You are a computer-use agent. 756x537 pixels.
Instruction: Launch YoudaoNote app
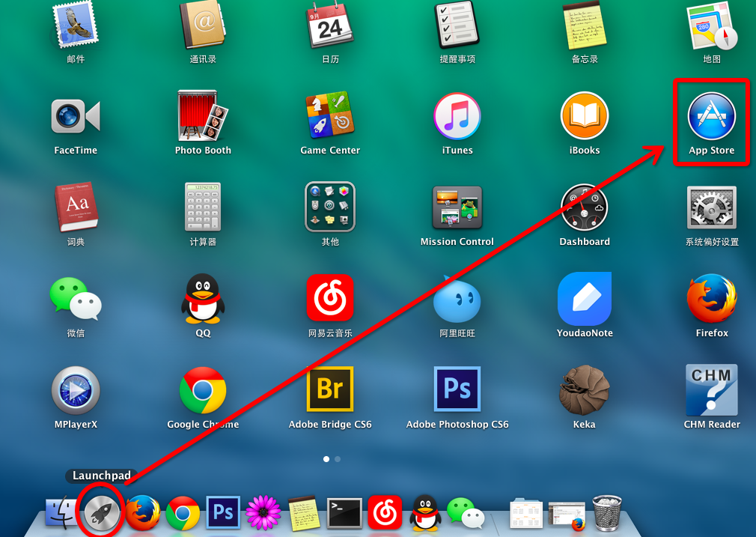point(585,299)
